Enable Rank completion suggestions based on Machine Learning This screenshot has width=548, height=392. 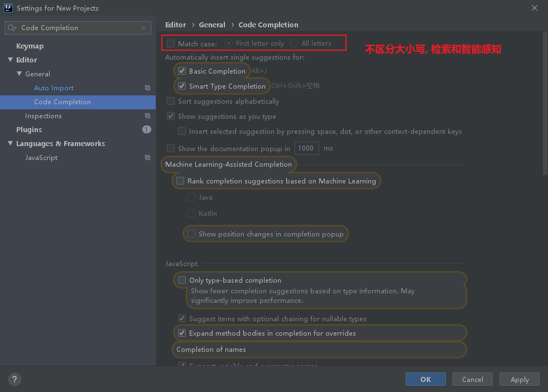pos(180,181)
